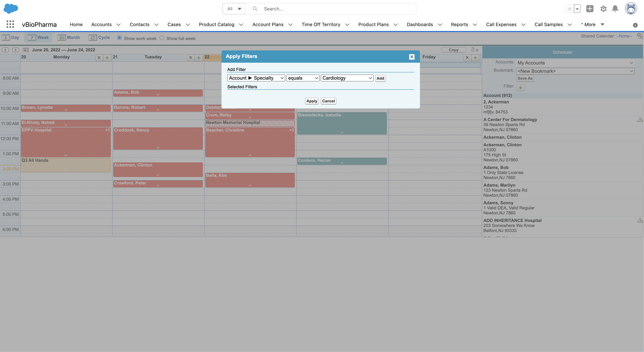Click previous week arrow icon

tap(5, 50)
